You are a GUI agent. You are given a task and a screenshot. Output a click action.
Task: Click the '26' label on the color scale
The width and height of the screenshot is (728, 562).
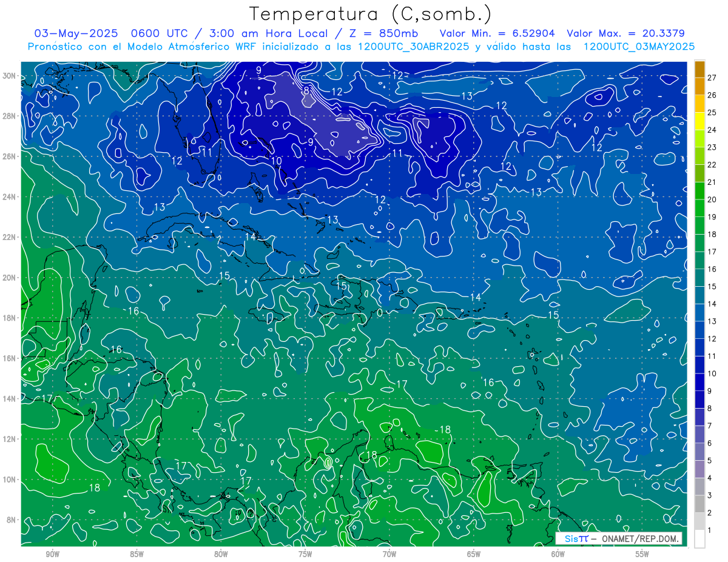pyautogui.click(x=712, y=95)
